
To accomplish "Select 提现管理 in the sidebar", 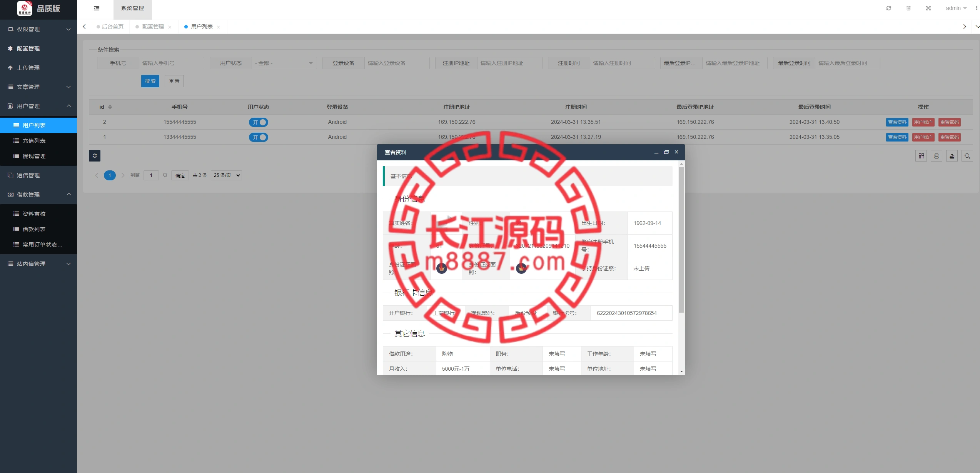I will tap(38, 156).
